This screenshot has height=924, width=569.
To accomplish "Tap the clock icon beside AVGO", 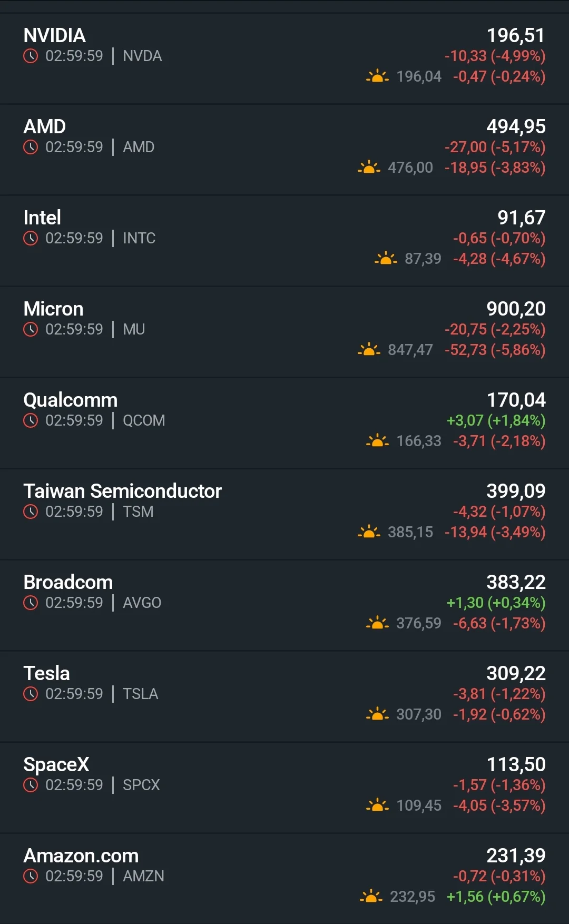I will (31, 603).
